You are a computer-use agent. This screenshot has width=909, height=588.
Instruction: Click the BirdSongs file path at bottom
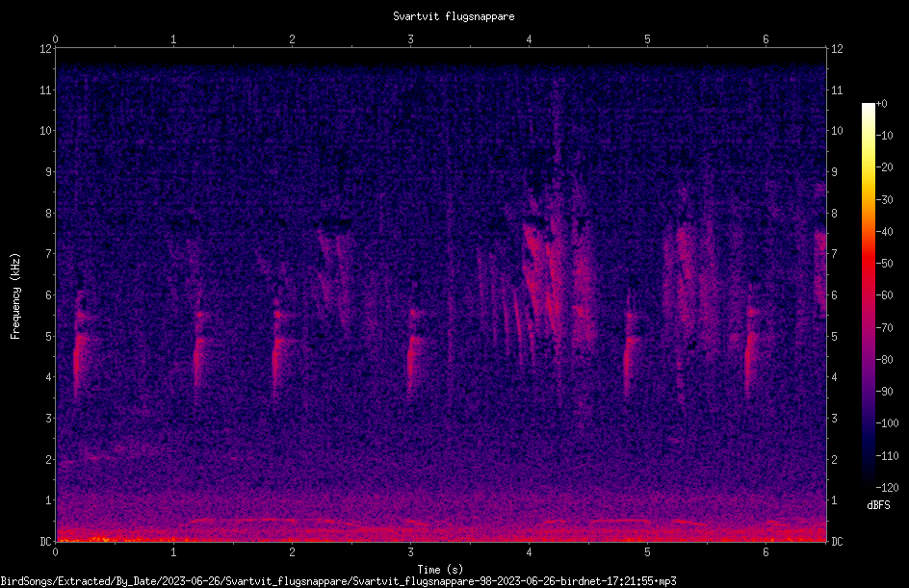point(338,581)
